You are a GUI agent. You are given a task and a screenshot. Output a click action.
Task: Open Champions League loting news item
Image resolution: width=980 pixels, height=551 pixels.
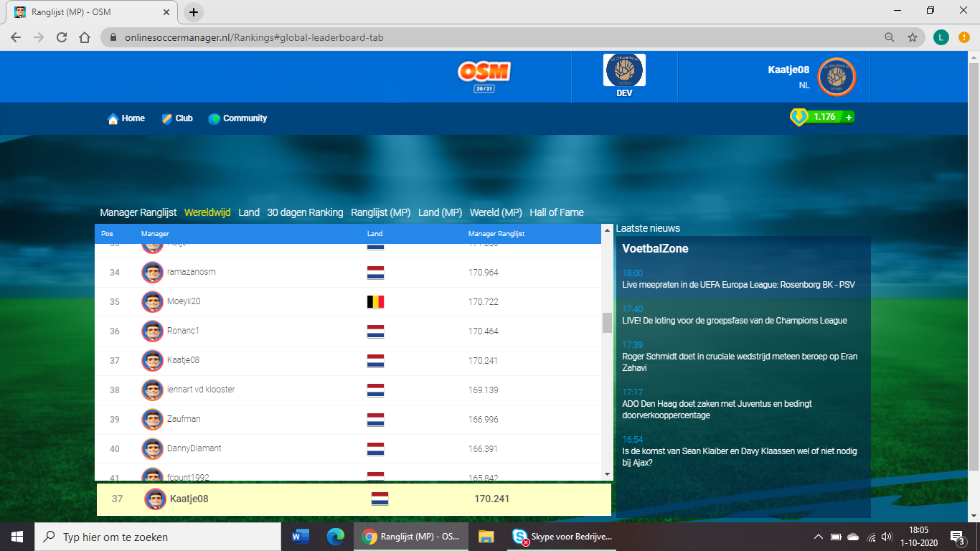[x=735, y=321]
